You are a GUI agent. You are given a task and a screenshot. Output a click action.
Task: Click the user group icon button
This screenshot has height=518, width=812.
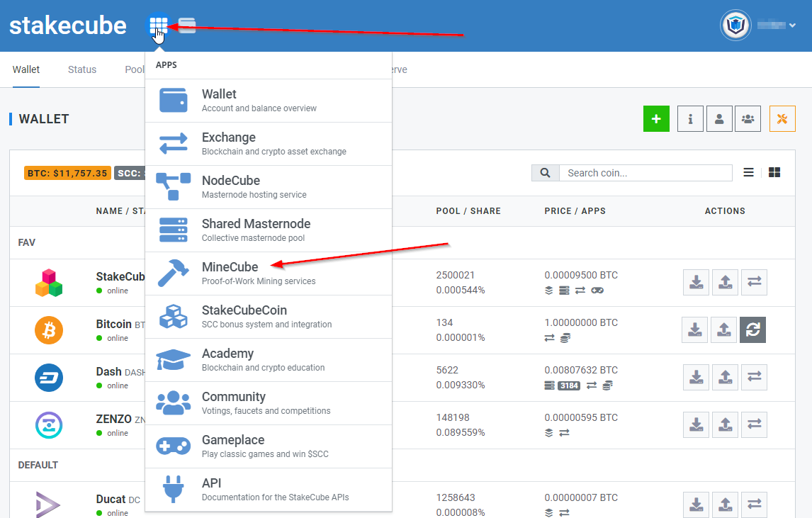click(748, 118)
